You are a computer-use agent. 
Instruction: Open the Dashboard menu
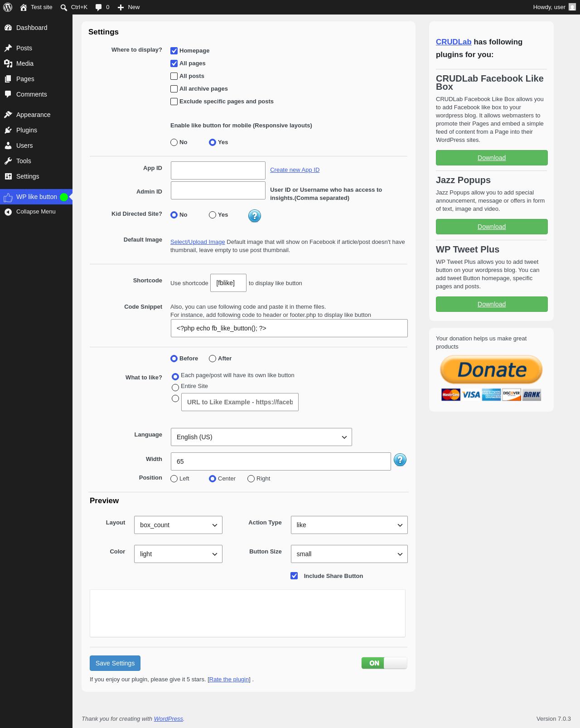(36, 28)
